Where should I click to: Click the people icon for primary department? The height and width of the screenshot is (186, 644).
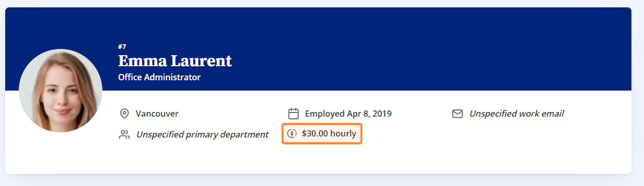click(124, 135)
